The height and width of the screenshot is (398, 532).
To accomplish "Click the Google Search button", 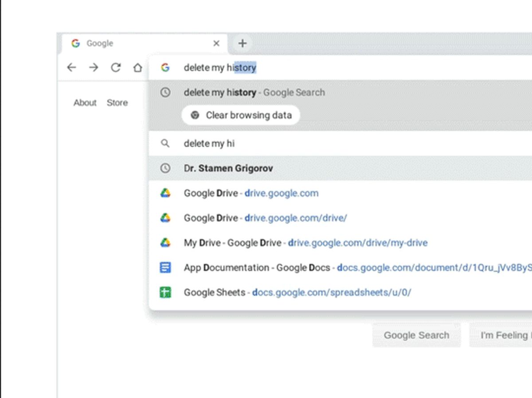I will point(416,335).
